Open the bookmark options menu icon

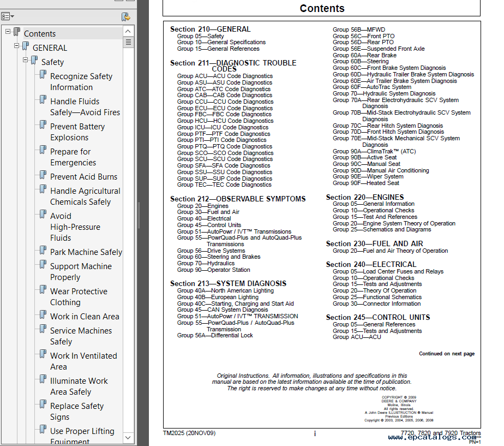point(8,16)
